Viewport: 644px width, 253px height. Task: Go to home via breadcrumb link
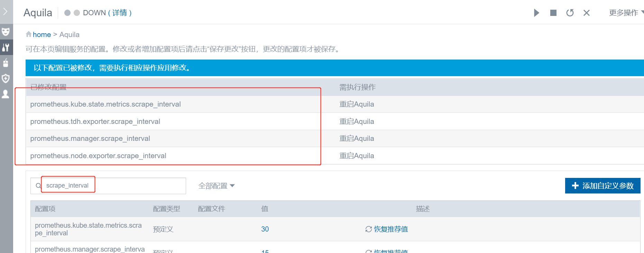(x=42, y=35)
